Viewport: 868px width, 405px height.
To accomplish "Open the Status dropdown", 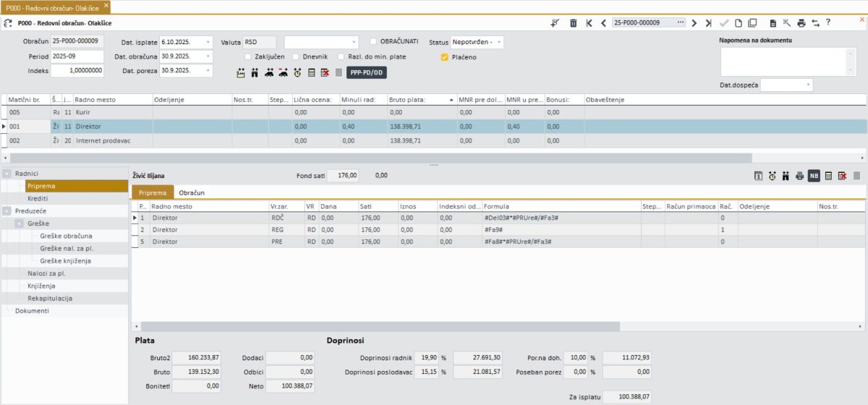I will pyautogui.click(x=498, y=42).
